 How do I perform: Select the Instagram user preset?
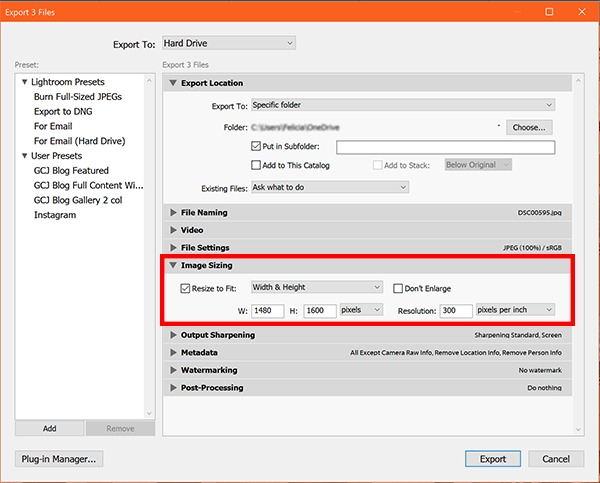(55, 215)
